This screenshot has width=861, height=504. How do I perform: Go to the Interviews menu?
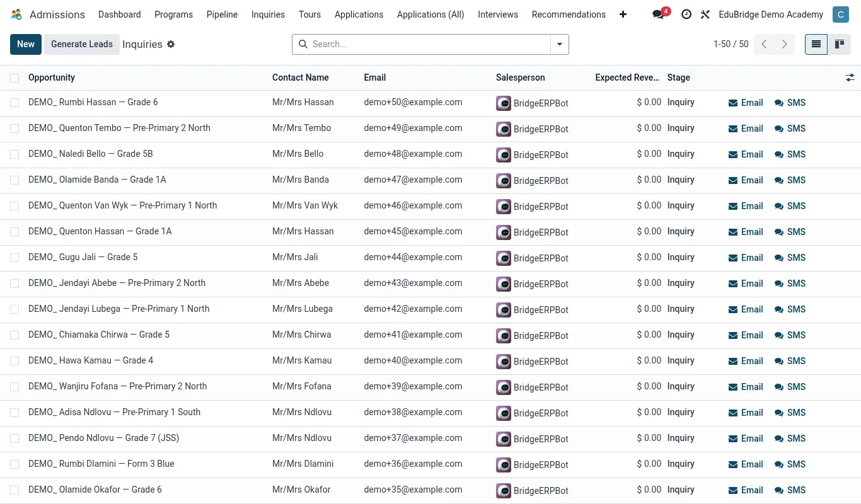(x=498, y=14)
